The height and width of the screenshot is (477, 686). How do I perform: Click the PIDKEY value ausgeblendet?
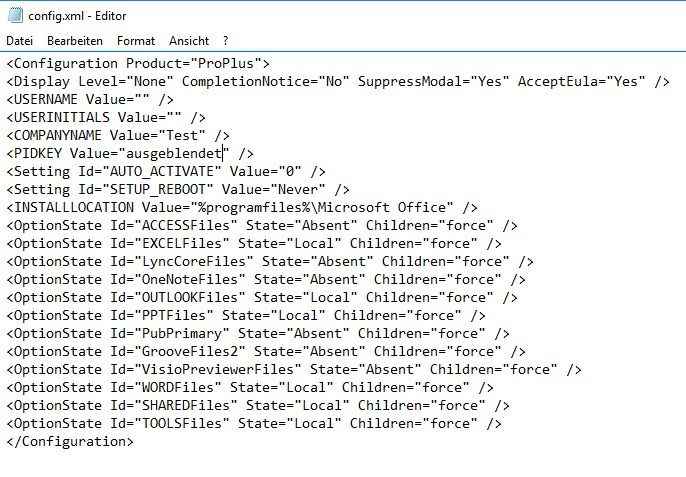(174, 154)
